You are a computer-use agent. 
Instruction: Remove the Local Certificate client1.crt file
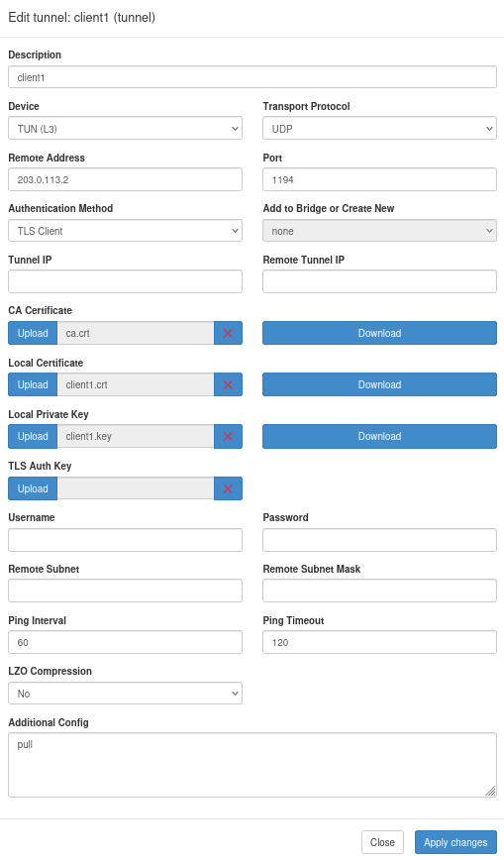[228, 384]
